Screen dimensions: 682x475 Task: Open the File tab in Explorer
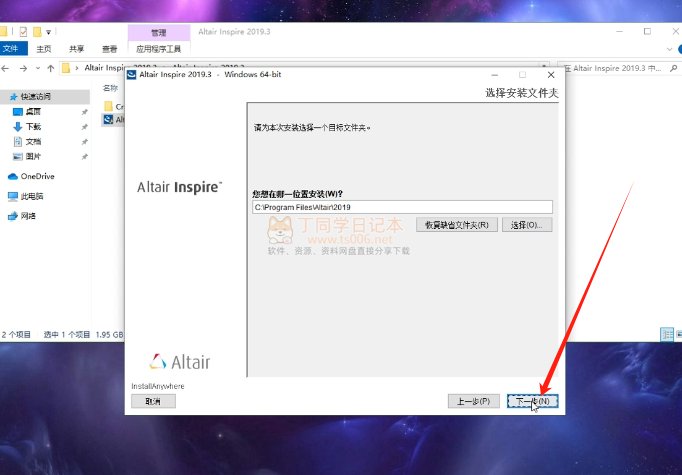13,48
